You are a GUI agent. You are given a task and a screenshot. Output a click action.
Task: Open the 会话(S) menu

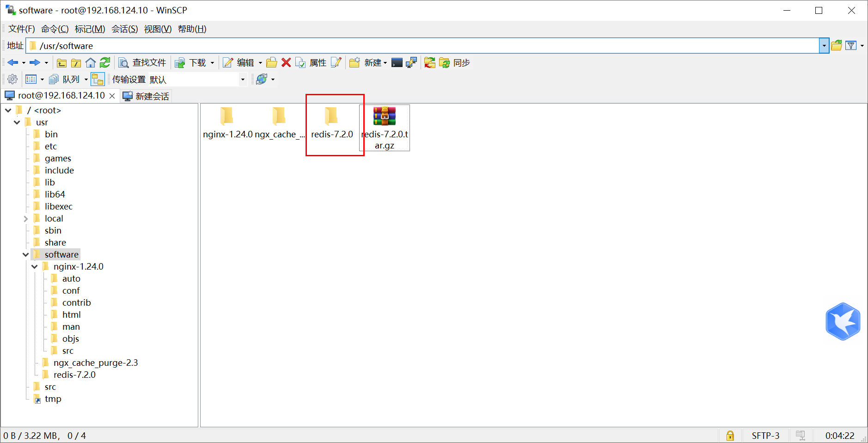pyautogui.click(x=124, y=29)
